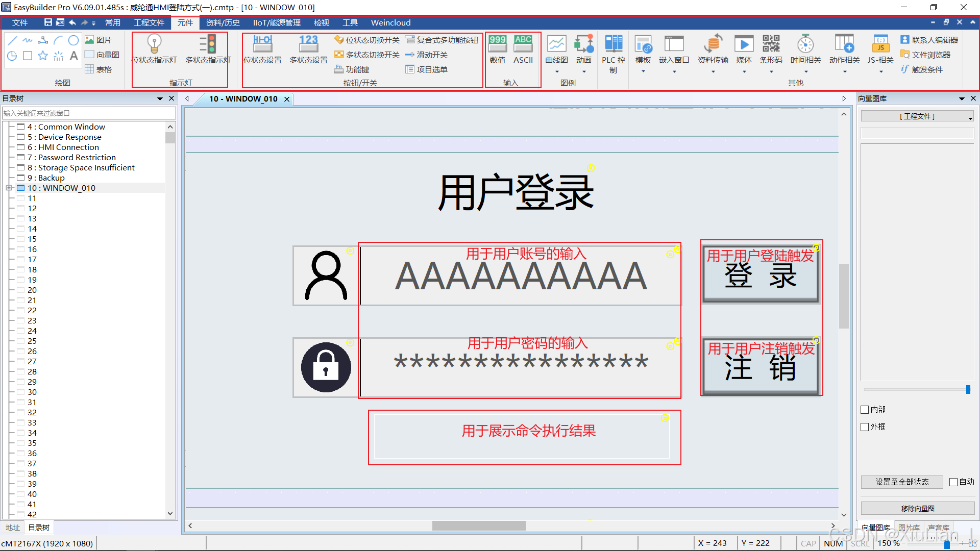Click the barcode (条形码) QR icon
Viewport: 980px width, 551px height.
pyautogui.click(x=771, y=44)
